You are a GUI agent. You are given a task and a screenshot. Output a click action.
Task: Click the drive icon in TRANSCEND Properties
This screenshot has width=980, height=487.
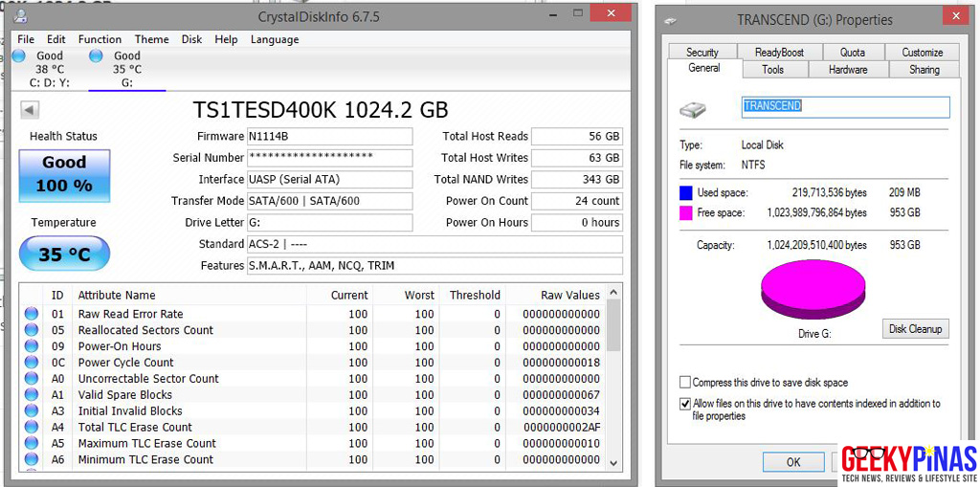[x=693, y=111]
